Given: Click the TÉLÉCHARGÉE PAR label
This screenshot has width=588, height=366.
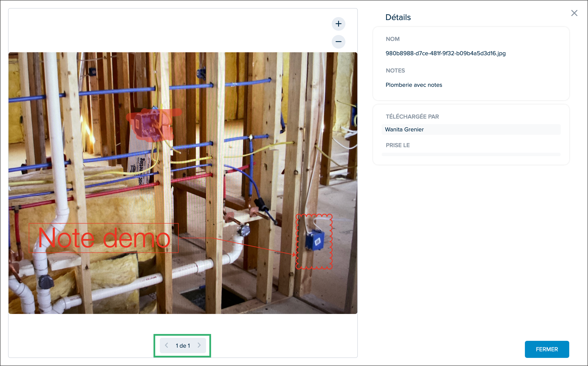Looking at the screenshot, I should pyautogui.click(x=412, y=117).
